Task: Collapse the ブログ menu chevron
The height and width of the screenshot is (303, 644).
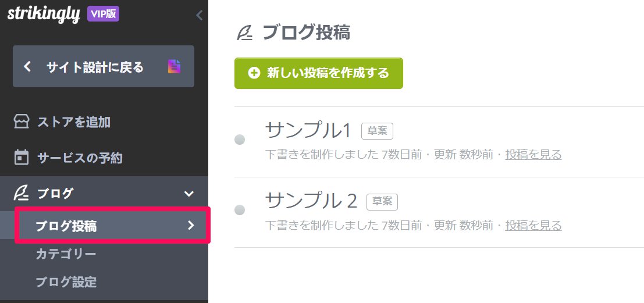Action: pyautogui.click(x=189, y=194)
